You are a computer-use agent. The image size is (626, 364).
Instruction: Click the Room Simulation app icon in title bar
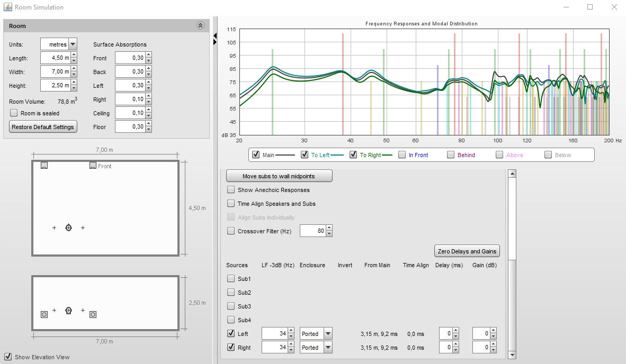pos(7,7)
